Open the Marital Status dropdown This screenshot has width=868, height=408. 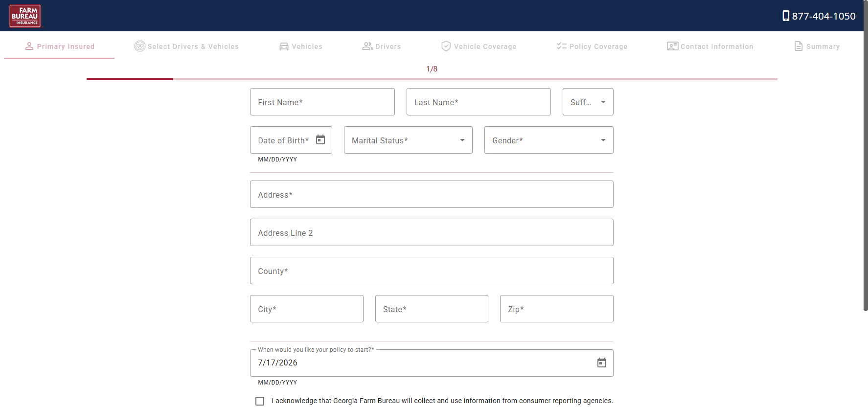[408, 140]
